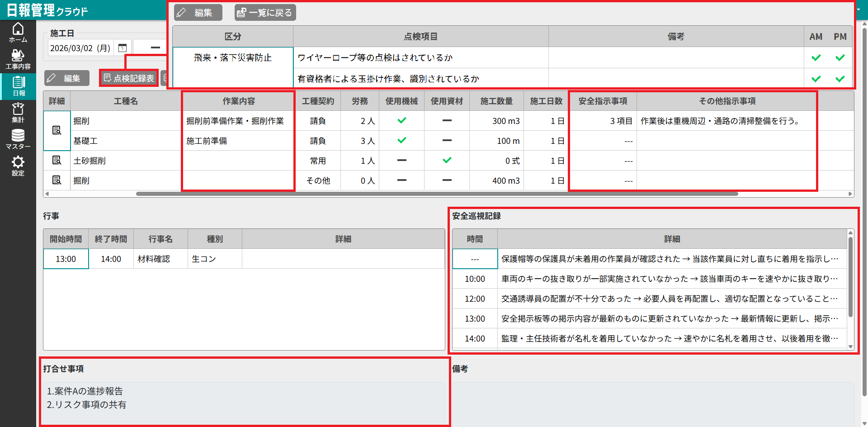868x427 pixels.
Task: Toggle PM check for 玉掛け作業 inspection item
Action: pyautogui.click(x=840, y=79)
